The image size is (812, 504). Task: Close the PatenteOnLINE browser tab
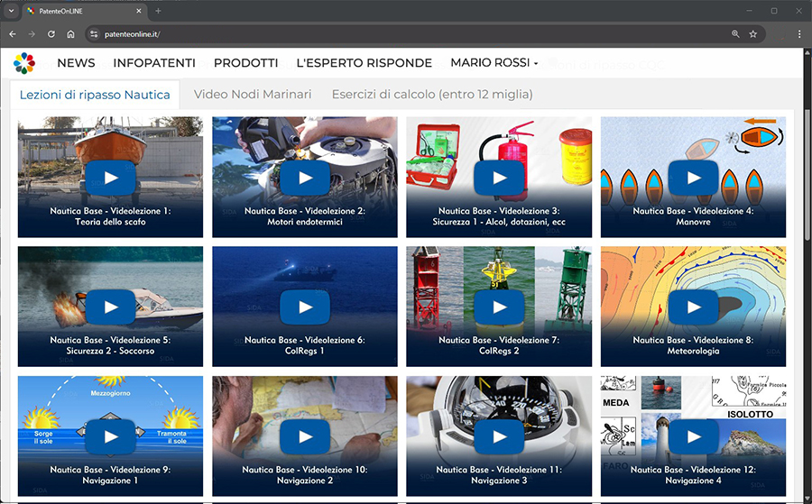139,11
